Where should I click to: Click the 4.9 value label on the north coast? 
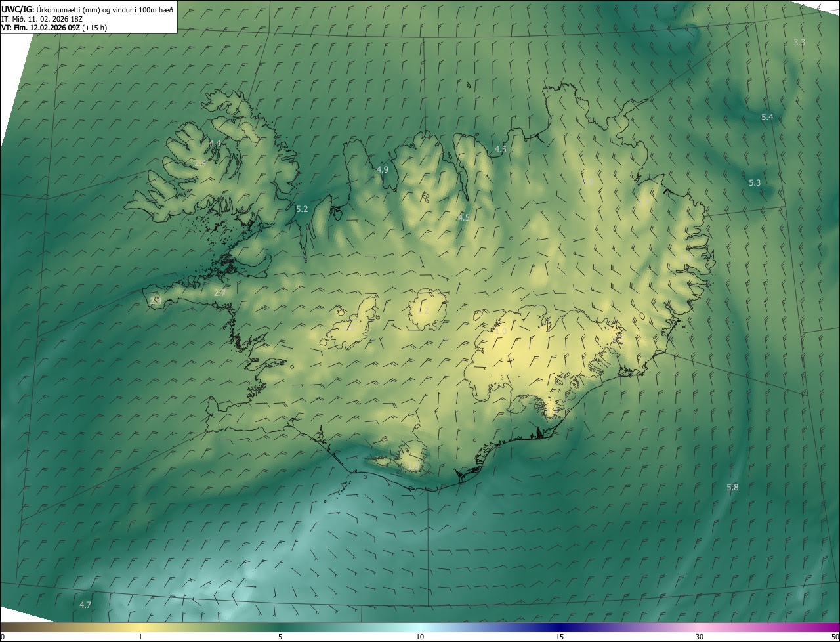(382, 170)
